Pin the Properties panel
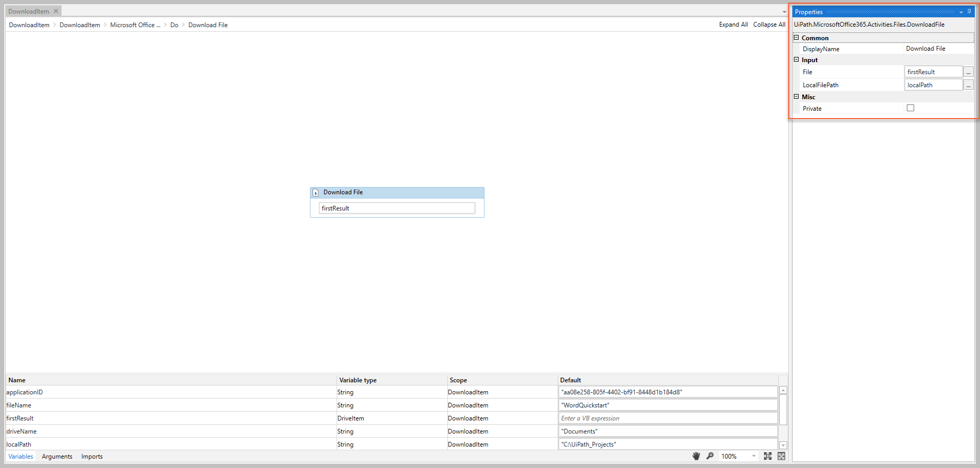Viewport: 980px width, 468px height. (969, 11)
